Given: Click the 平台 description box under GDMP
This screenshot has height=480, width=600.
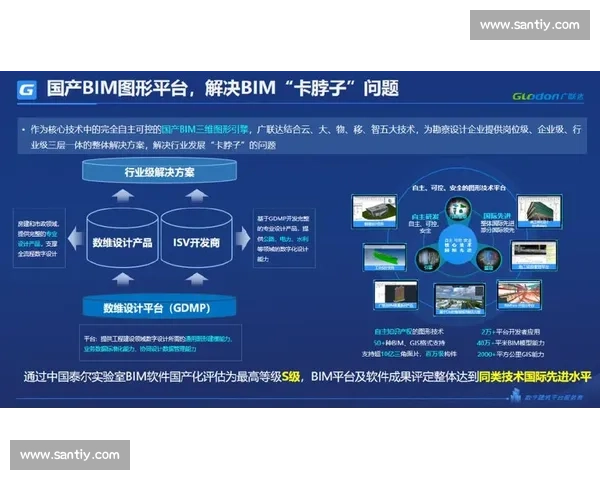Looking at the screenshot, I should tap(160, 343).
